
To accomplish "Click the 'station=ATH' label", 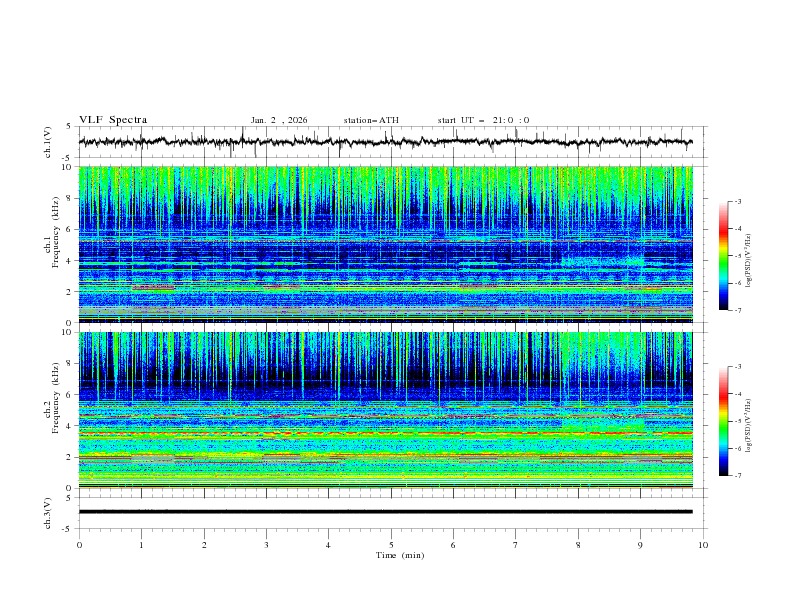I will 371,120.
